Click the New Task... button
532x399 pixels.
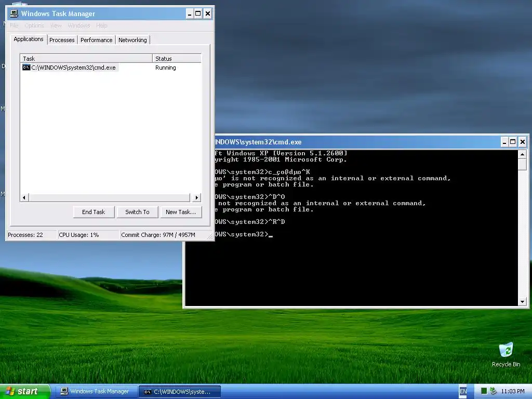[x=181, y=212]
